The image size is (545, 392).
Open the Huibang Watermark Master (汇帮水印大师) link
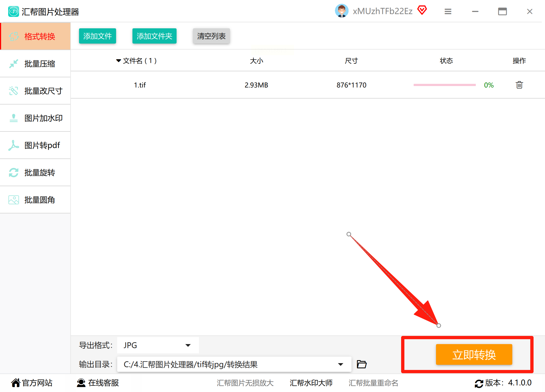[311, 383]
